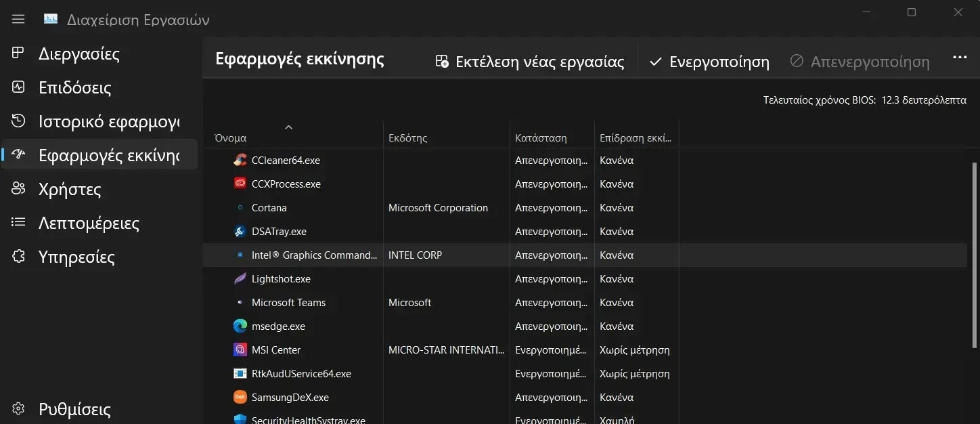Click Microsoft publisher in Teams row

coord(409,303)
